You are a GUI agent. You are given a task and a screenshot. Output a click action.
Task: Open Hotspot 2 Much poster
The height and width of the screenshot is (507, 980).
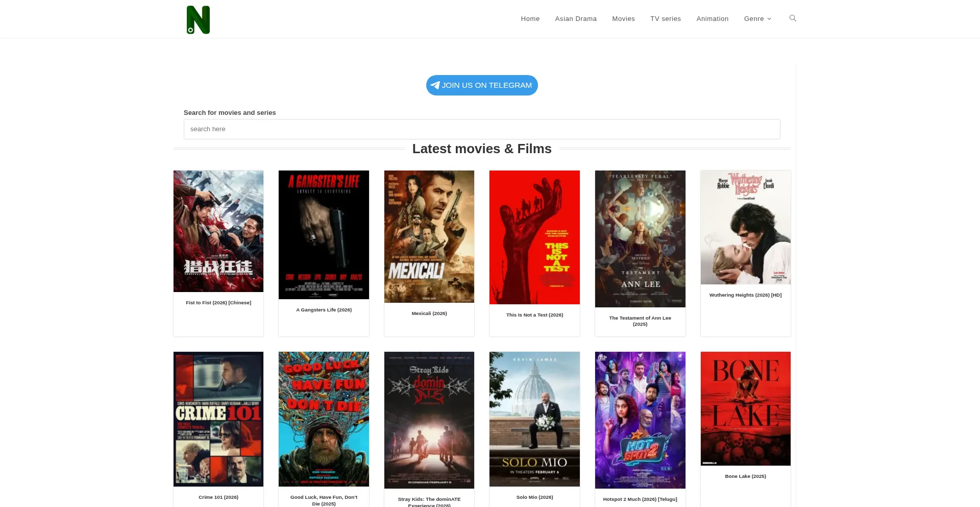click(640, 420)
